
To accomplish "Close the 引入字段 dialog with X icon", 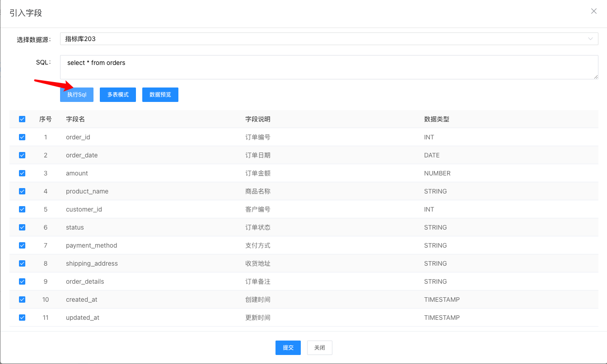I will 594,11.
